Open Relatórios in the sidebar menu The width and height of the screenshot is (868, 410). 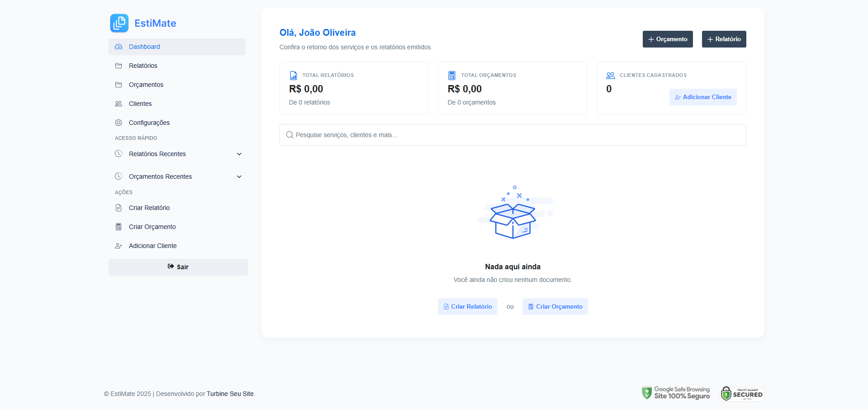coord(143,66)
